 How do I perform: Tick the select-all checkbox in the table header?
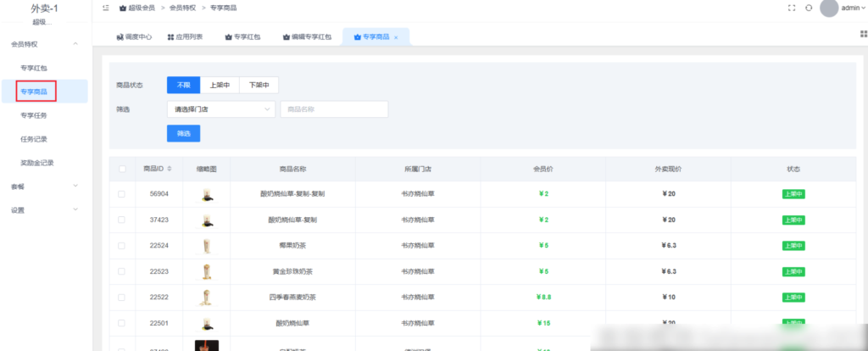click(x=122, y=169)
